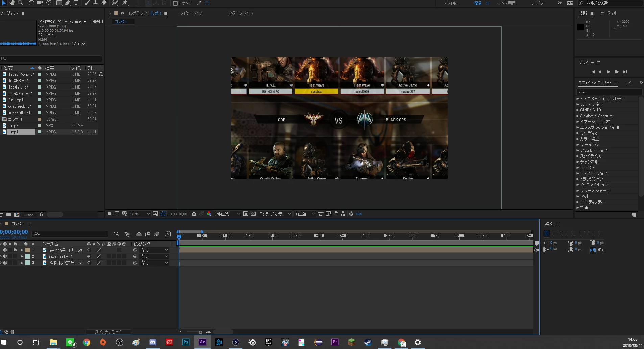Screen dimensions: 644x349
Task: Delete the selected project item with the trash icon
Action: 42,214
